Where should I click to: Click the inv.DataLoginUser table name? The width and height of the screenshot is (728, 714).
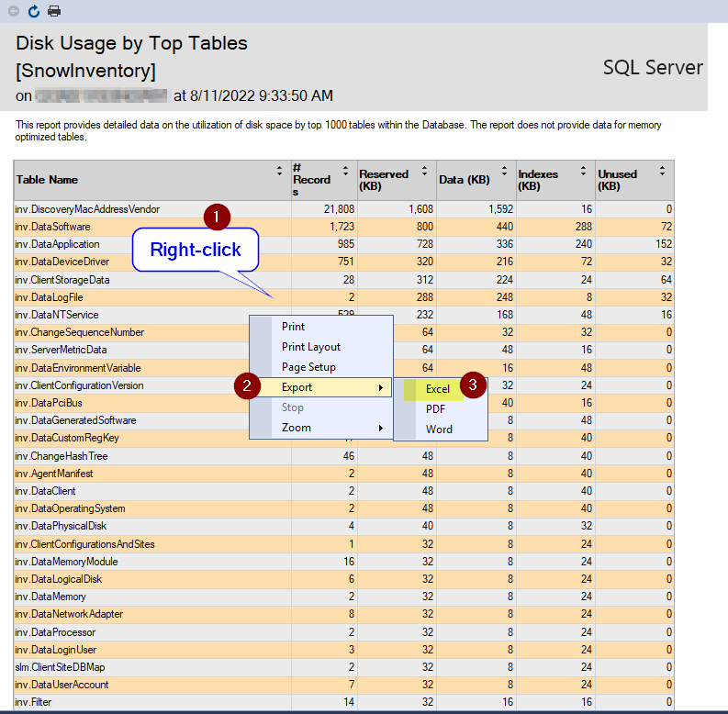(56, 650)
